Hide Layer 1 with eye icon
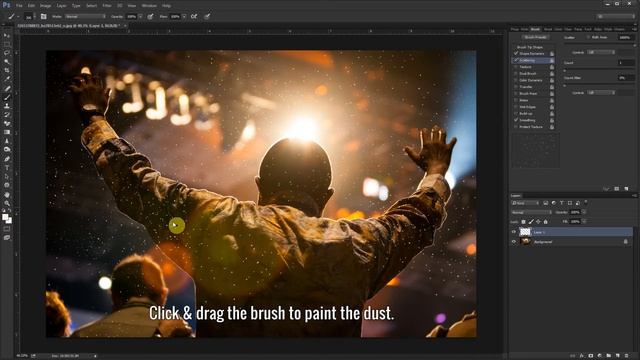This screenshot has width=640, height=360. tap(514, 232)
